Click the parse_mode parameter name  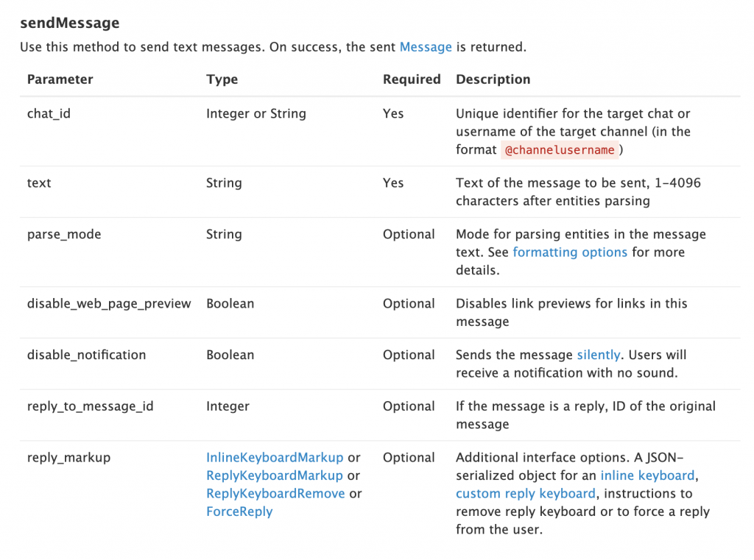(64, 235)
